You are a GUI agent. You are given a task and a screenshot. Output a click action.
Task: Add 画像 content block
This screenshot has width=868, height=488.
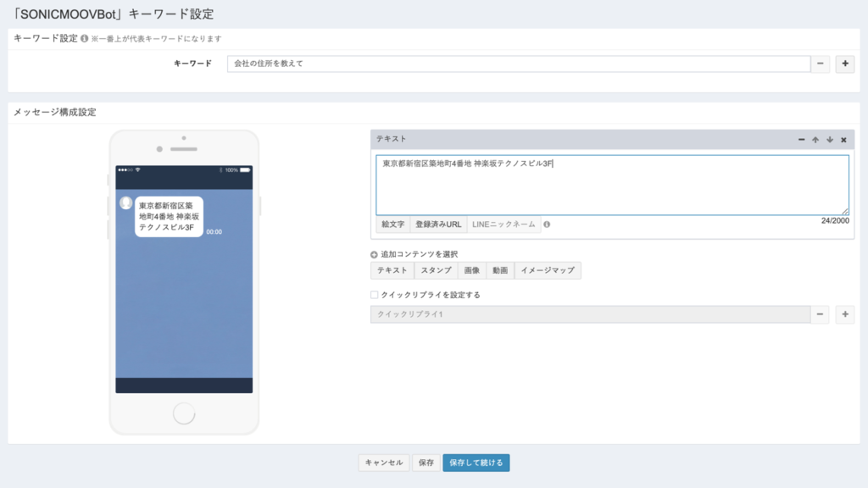click(472, 270)
